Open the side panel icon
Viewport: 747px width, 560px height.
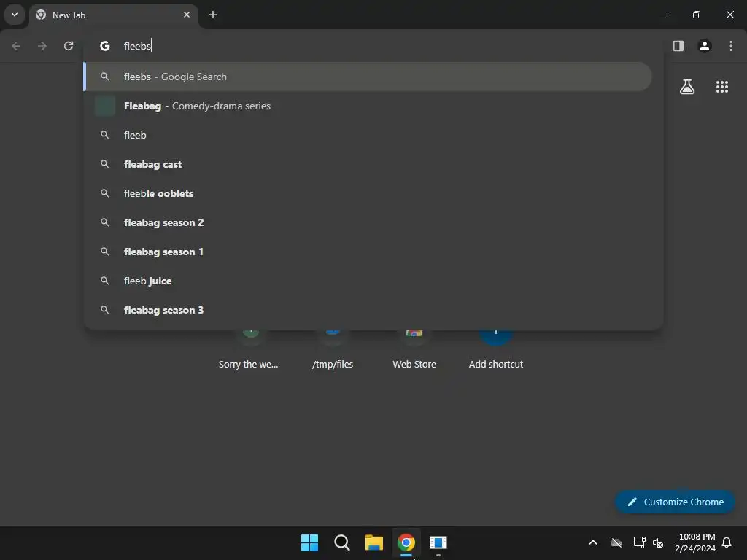click(678, 46)
